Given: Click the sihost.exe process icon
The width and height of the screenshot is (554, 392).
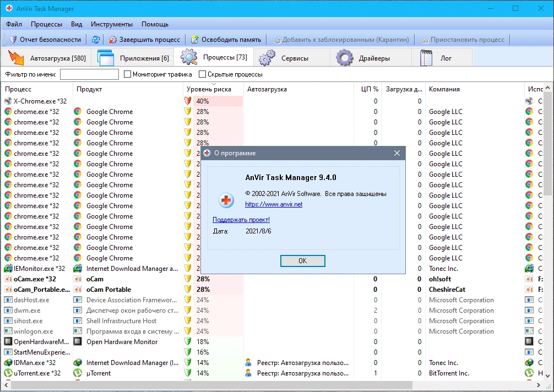Looking at the screenshot, I should (x=8, y=321).
